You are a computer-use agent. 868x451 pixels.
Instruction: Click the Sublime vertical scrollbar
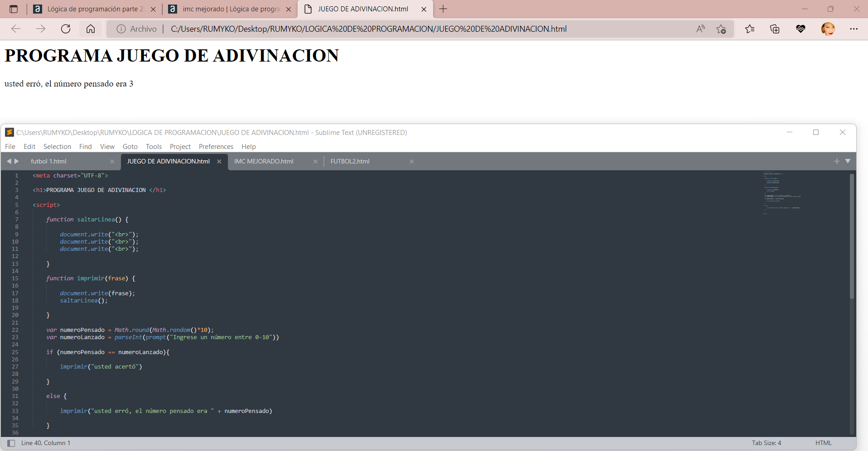click(x=852, y=236)
